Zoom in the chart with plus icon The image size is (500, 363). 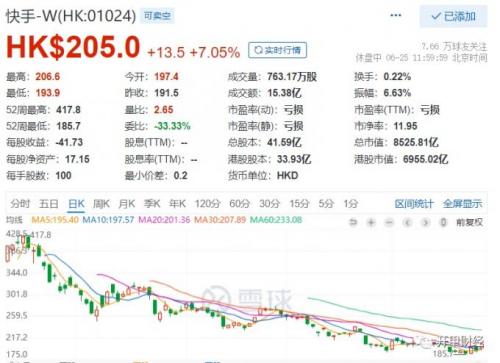tap(371, 222)
